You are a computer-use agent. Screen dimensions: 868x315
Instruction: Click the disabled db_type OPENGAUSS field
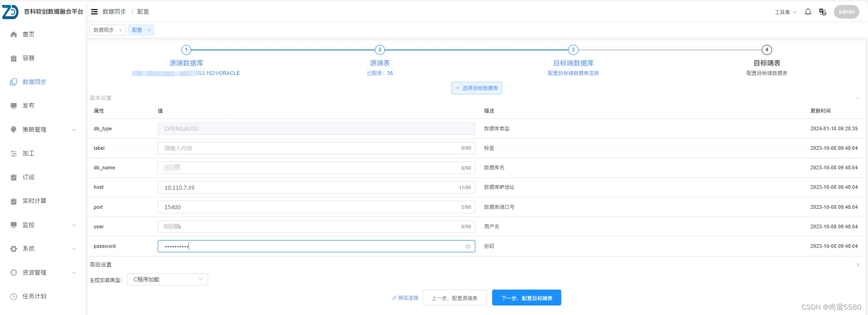click(316, 128)
